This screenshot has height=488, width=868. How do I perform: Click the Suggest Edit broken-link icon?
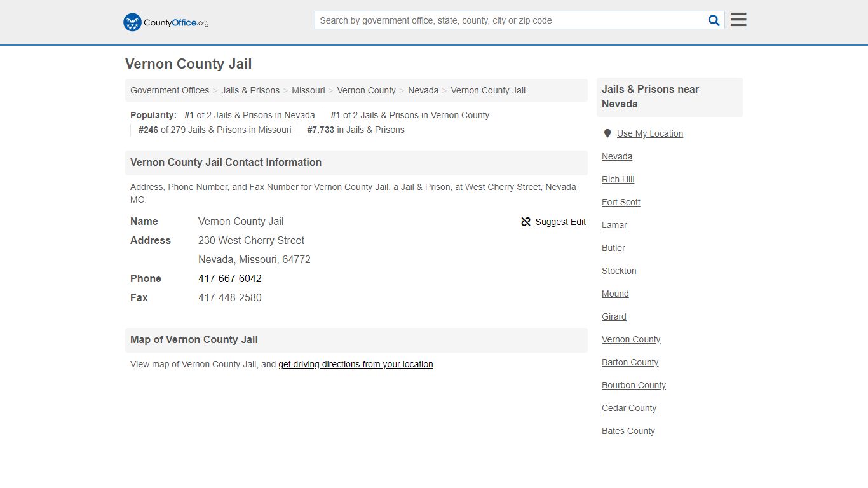(x=526, y=222)
